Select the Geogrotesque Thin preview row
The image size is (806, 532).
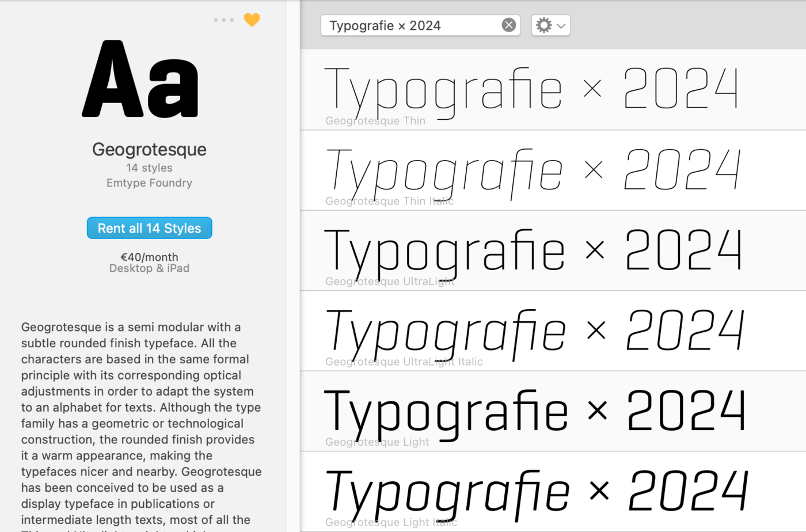click(553, 89)
